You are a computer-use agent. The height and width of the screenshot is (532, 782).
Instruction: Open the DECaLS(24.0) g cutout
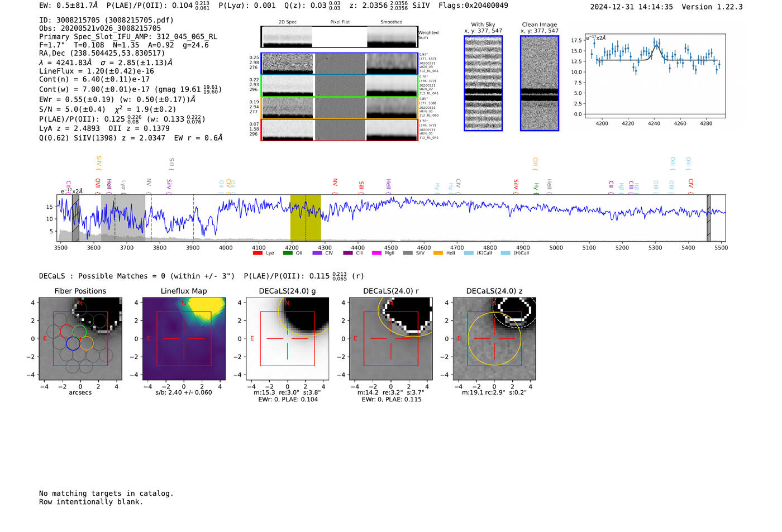[287, 339]
